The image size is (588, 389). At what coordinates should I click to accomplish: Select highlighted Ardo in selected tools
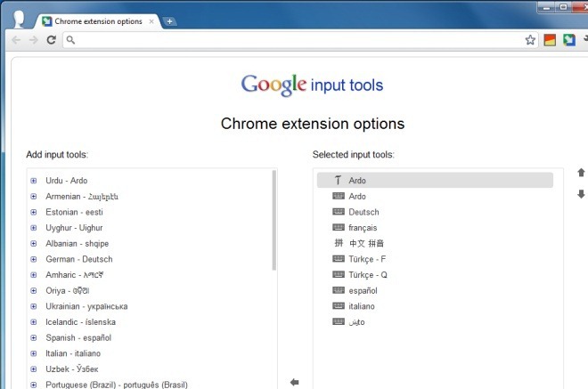tap(435, 181)
